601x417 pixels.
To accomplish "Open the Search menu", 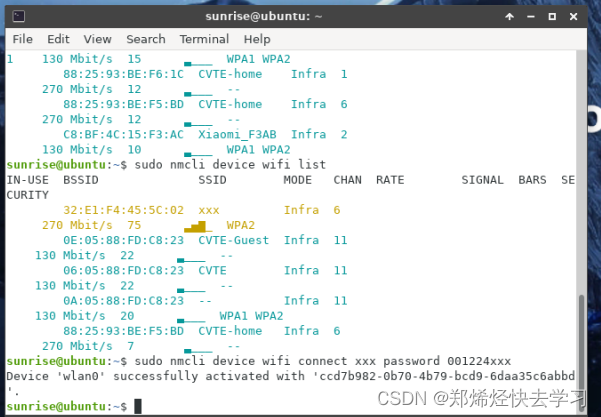I will point(146,39).
